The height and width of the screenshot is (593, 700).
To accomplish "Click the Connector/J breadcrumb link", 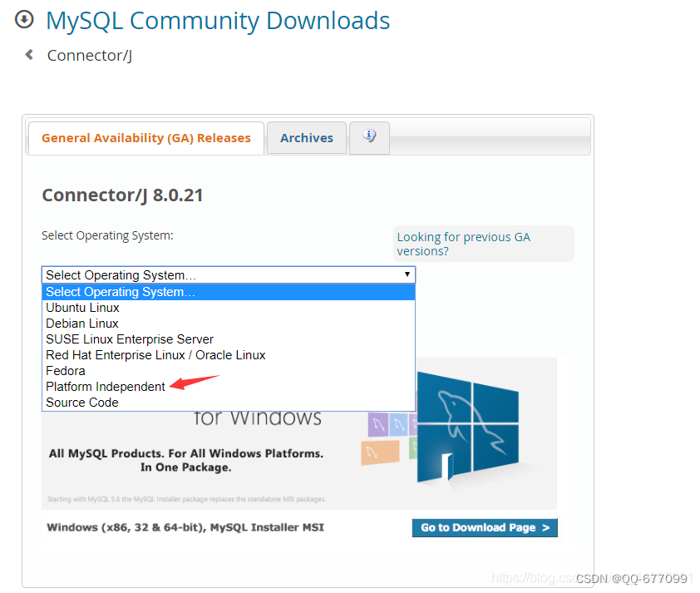I will coord(89,55).
